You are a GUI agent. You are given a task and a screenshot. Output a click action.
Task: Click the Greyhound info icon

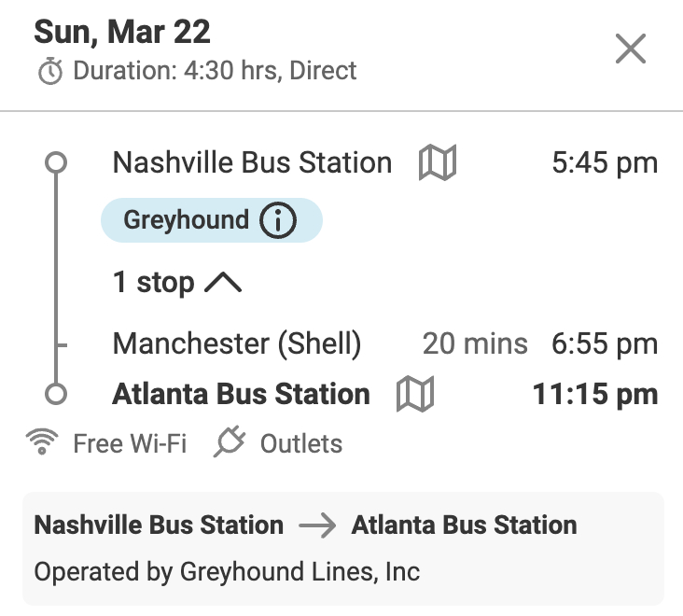(277, 221)
